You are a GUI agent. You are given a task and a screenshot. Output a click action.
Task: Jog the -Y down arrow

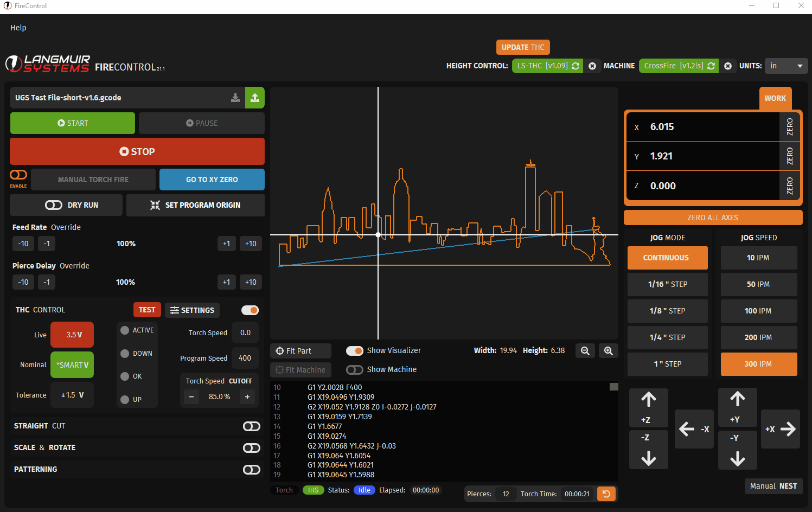738,450
